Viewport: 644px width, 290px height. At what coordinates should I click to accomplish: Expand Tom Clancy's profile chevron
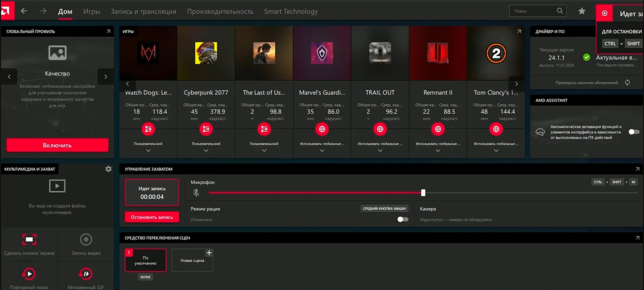[496, 151]
